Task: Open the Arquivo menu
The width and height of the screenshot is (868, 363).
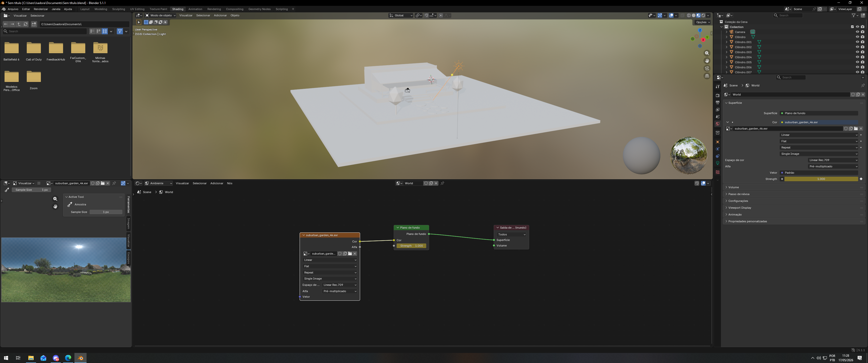Action: coord(13,9)
